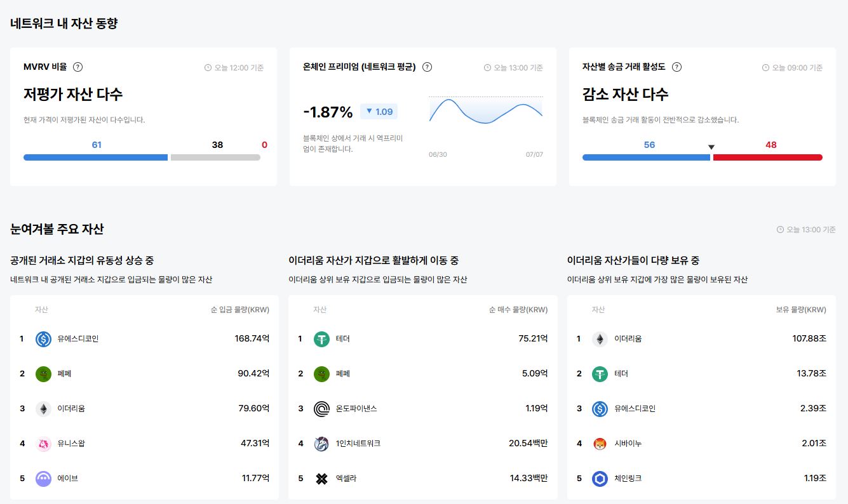
Task: Click the 1인치네트워크 icon
Action: (322, 443)
